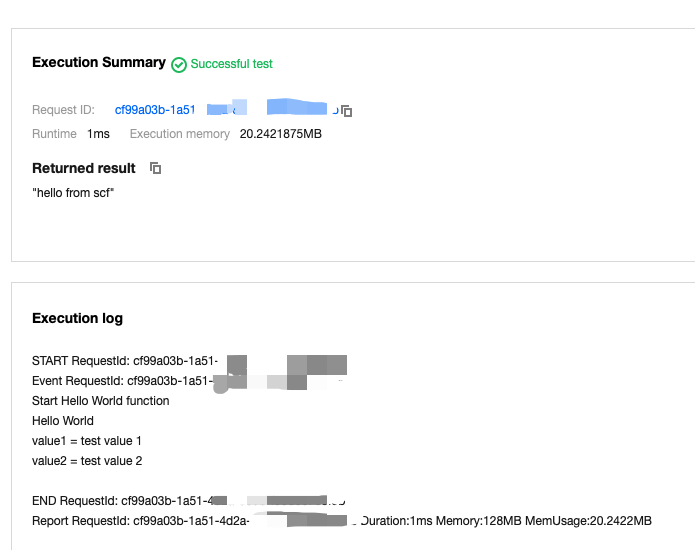Click the 20.2421875MB execution memory value

(281, 134)
